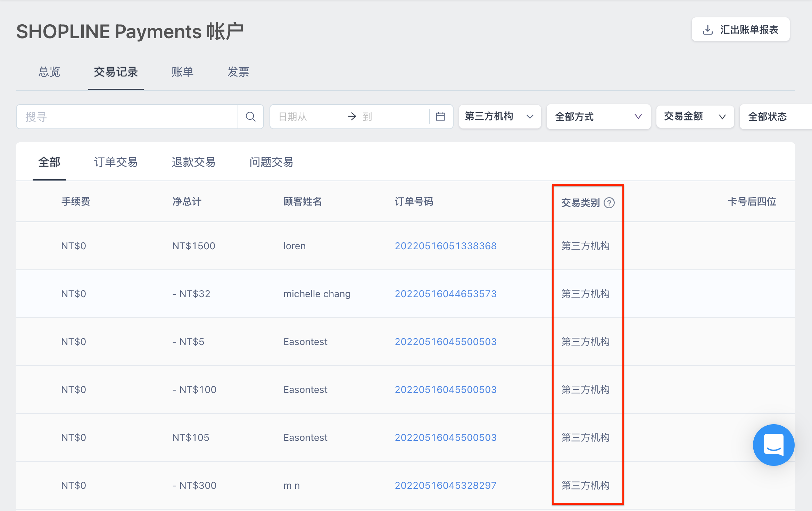Open order link 20220516044653573

[446, 294]
